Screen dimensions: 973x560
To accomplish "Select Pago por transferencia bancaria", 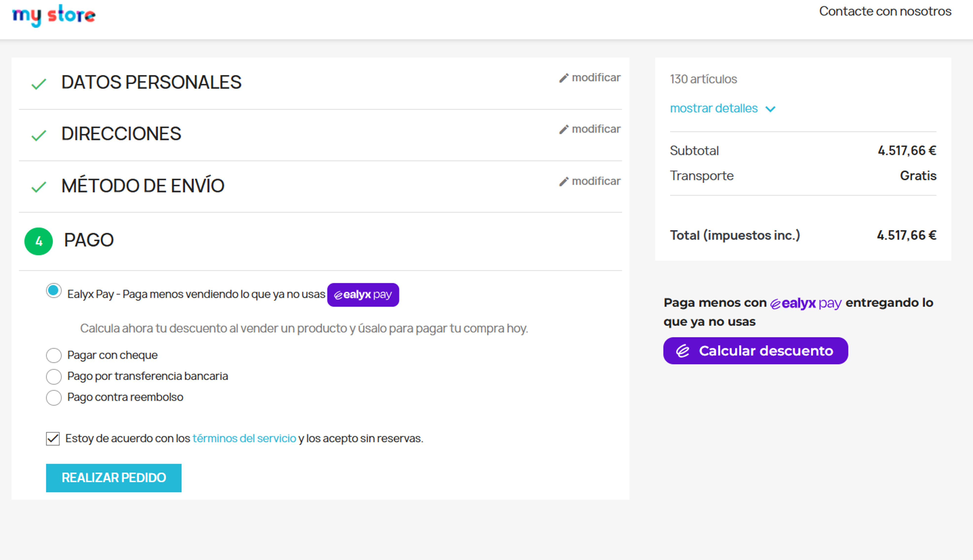I will tap(54, 377).
